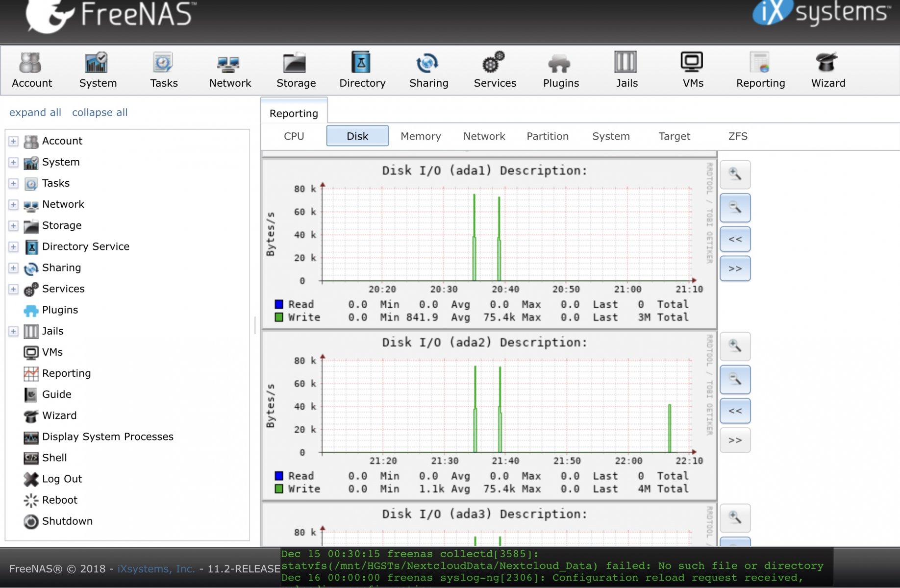Viewport: 900px width, 588px height.
Task: Open the iXsystems, Inc. footer link
Action: (156, 569)
